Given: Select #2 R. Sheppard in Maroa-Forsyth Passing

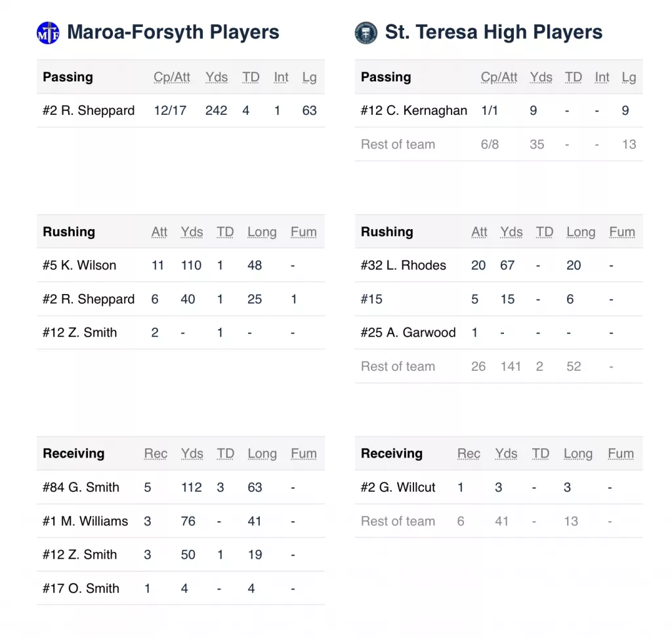Looking at the screenshot, I should [x=180, y=111].
